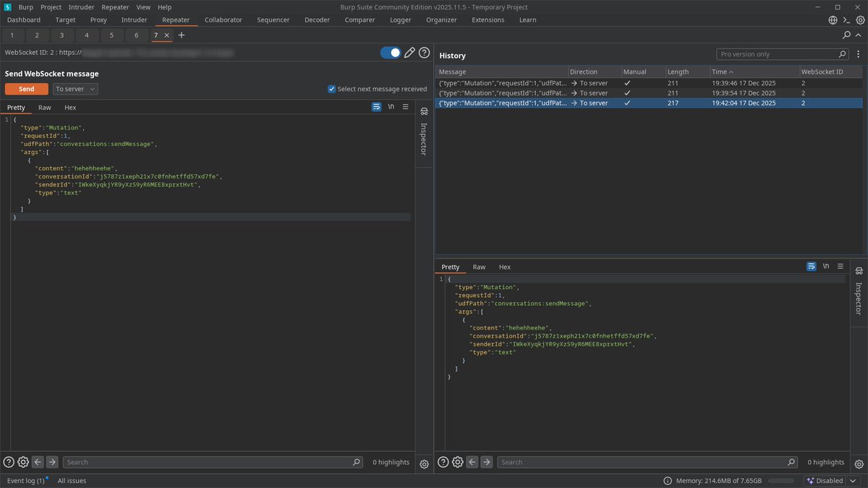Open All issues in the status bar
868x488 pixels.
[x=72, y=481]
